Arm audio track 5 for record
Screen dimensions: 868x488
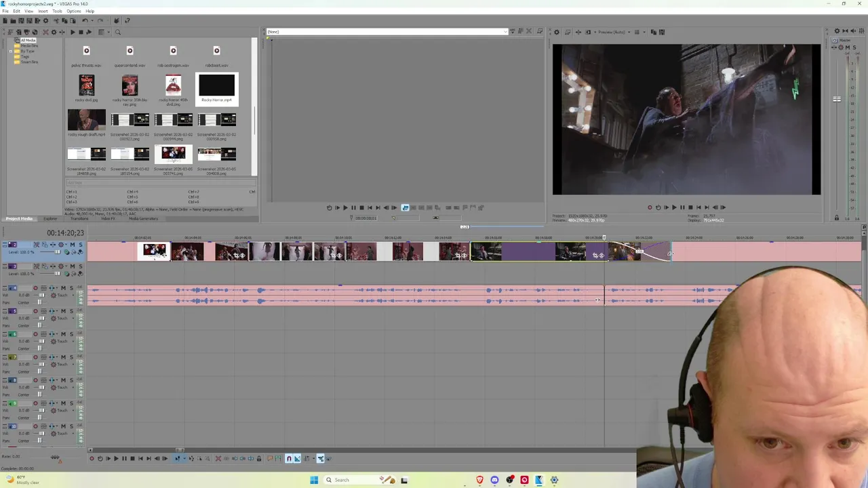[35, 311]
